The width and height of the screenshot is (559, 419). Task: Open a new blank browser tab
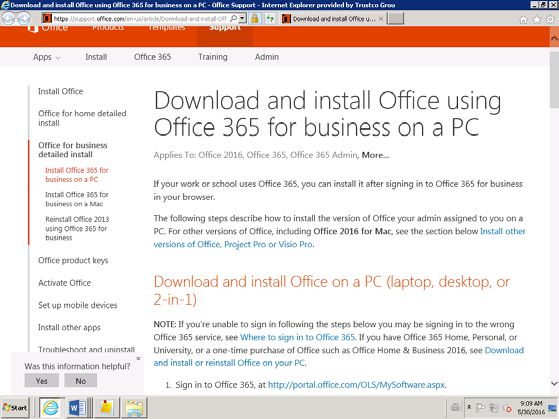(x=395, y=18)
